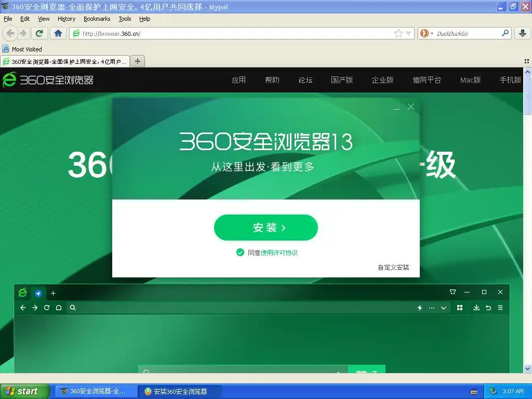Click the 360 browser logo on page
The width and height of the screenshot is (532, 399).
pyautogui.click(x=48, y=79)
